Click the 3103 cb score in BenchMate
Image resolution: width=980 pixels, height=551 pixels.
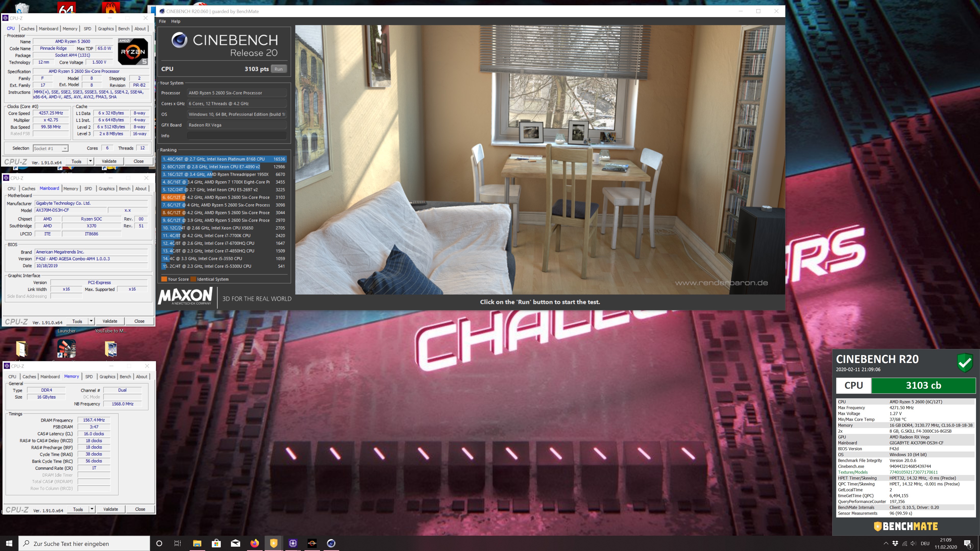point(923,385)
